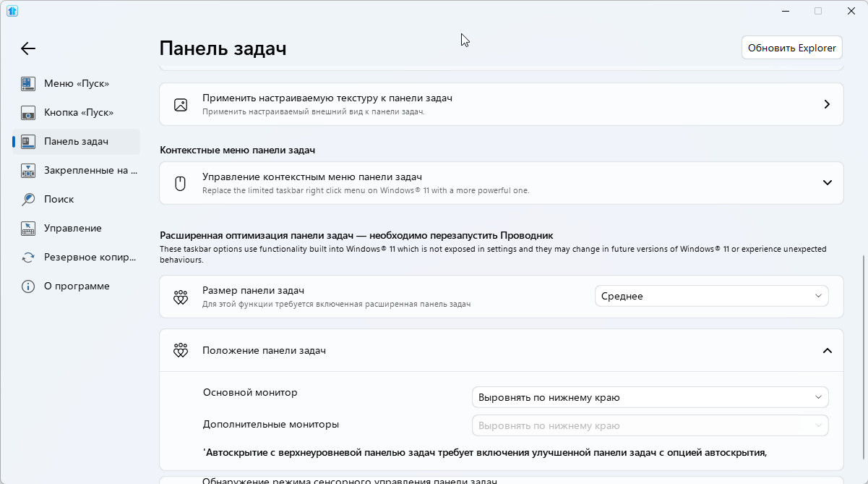This screenshot has width=868, height=484.
Task: Collapse the Положение панели задач section
Action: pyautogui.click(x=828, y=351)
